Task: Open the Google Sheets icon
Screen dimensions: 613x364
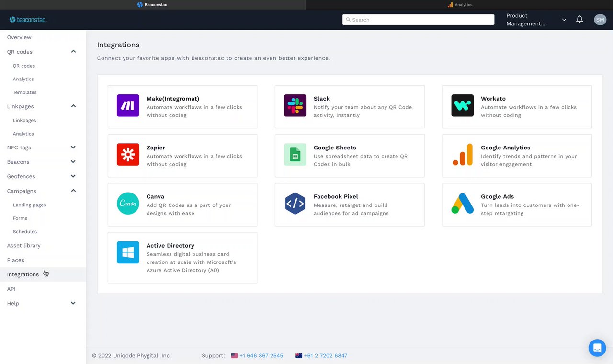Action: tap(295, 155)
